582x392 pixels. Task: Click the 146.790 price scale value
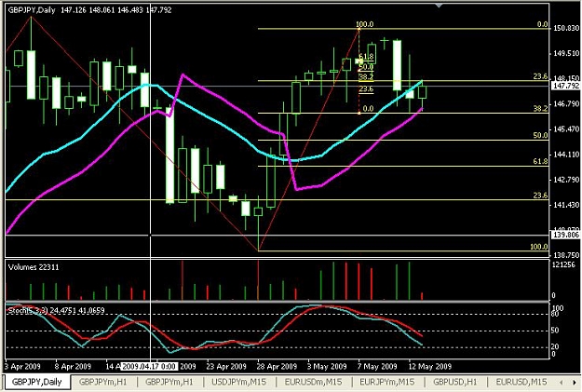(x=566, y=104)
